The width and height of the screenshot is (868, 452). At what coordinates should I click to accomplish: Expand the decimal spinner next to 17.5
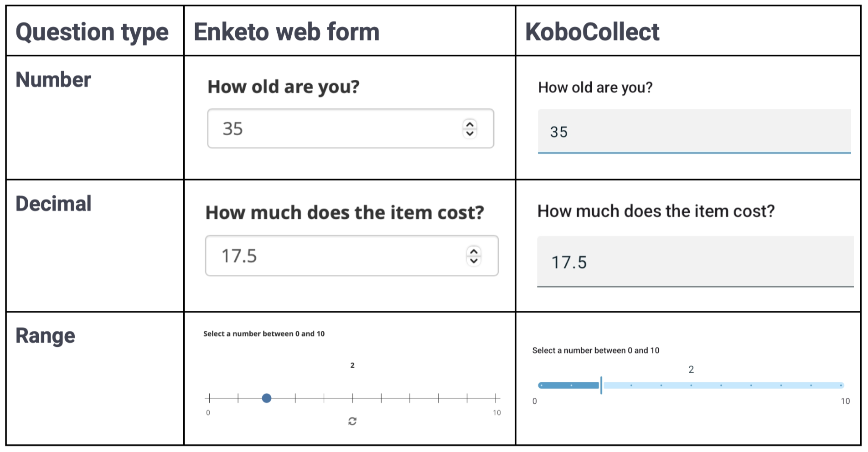[474, 256]
